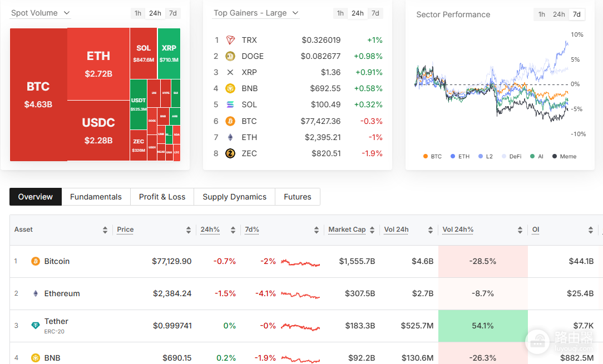This screenshot has width=603, height=364.
Task: Click the ZEC coin icon in Top Gainers
Action: coord(230,153)
